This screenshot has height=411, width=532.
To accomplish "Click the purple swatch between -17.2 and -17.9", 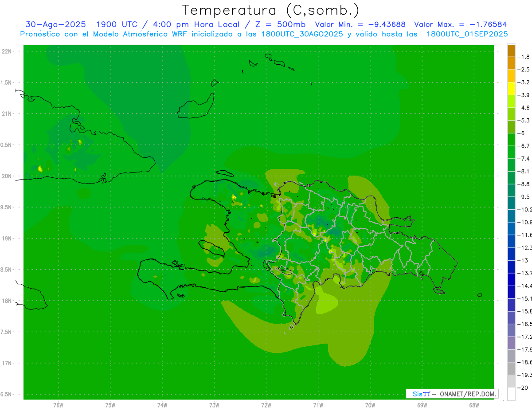I will pyautogui.click(x=511, y=343).
